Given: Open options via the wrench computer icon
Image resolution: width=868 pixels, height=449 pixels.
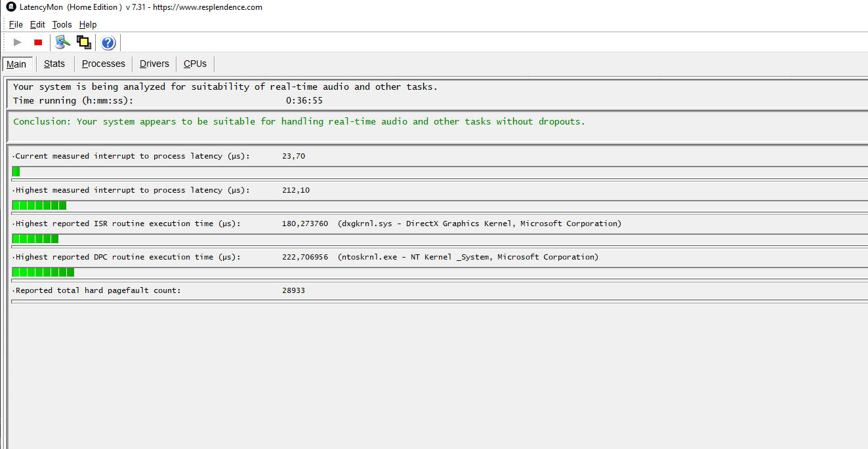Looking at the screenshot, I should 63,43.
